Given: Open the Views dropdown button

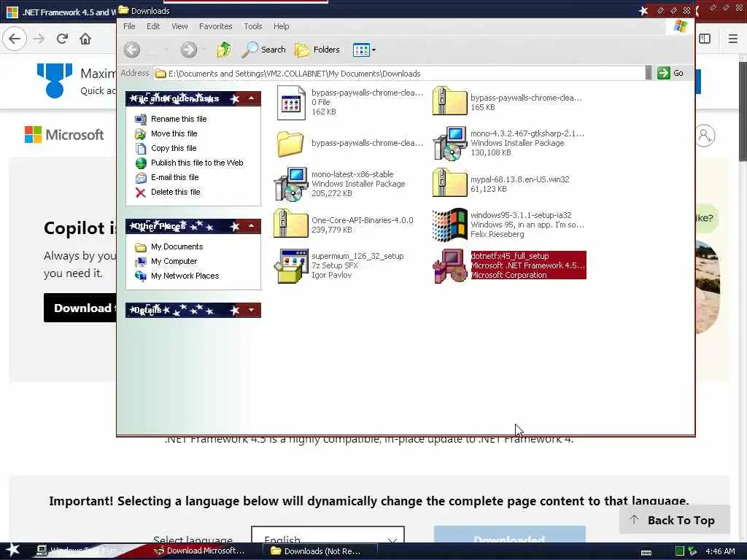Looking at the screenshot, I should [365, 50].
